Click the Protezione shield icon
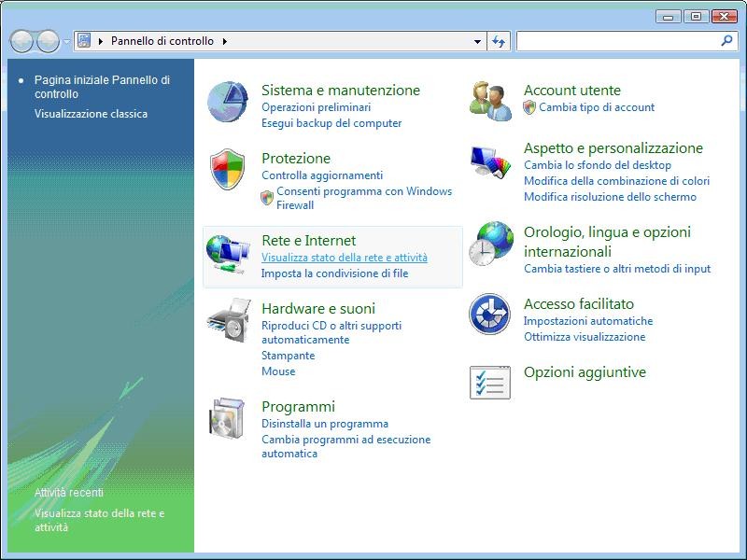This screenshot has height=560, width=747. click(227, 169)
